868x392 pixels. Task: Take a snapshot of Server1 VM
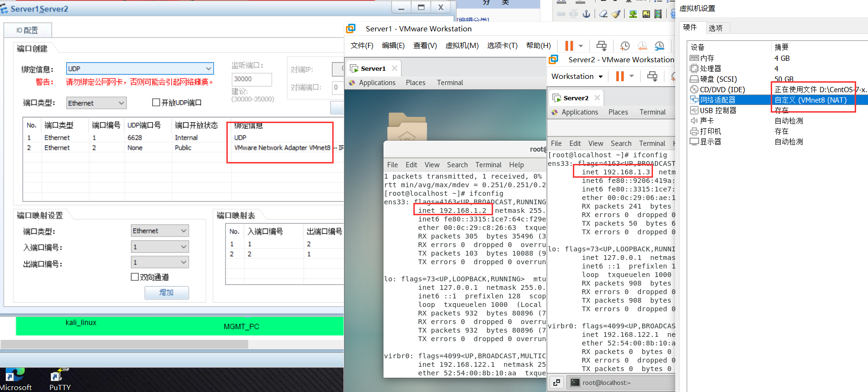(x=625, y=46)
